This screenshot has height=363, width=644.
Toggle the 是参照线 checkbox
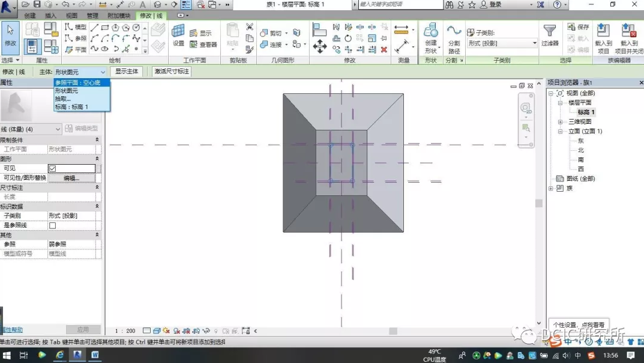pos(52,225)
